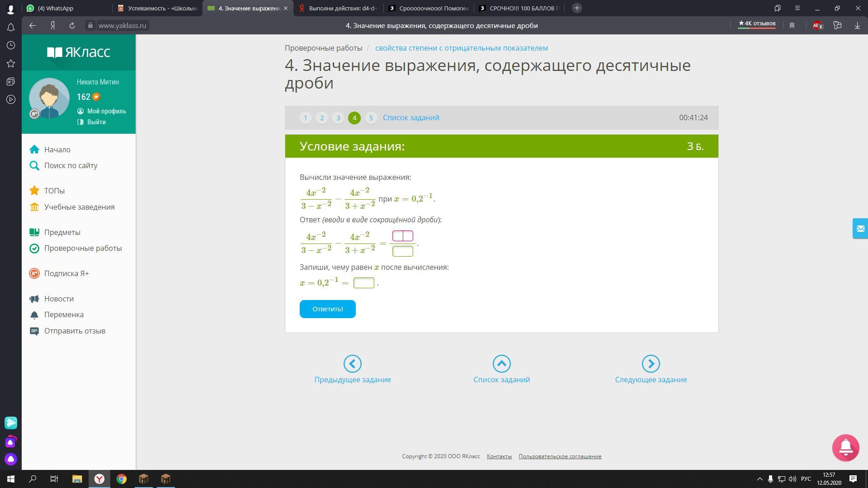Viewport: 868px width, 488px height.
Task: Open the browser downloads icon
Action: 857,26
